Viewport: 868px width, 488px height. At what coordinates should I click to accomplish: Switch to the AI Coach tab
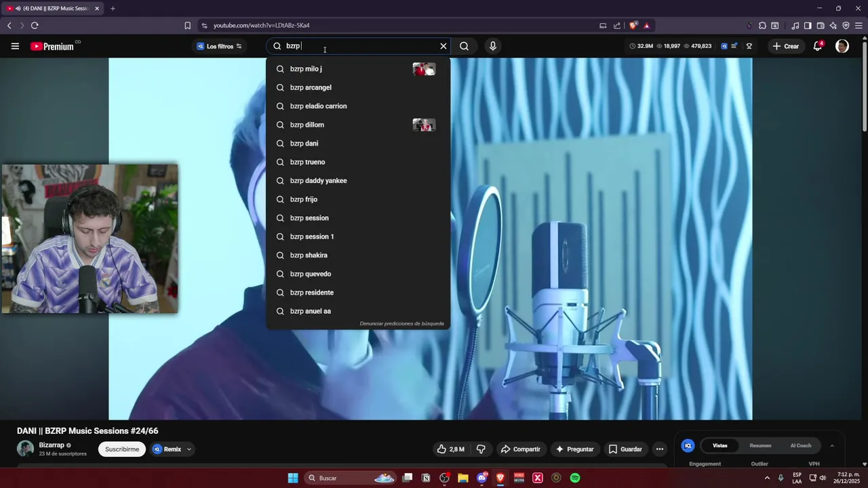click(801, 446)
